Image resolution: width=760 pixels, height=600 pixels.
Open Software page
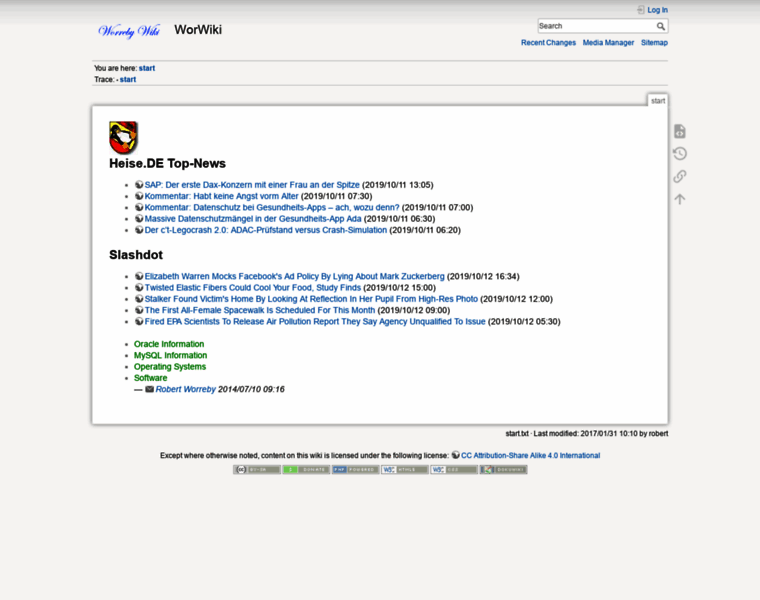tap(150, 378)
